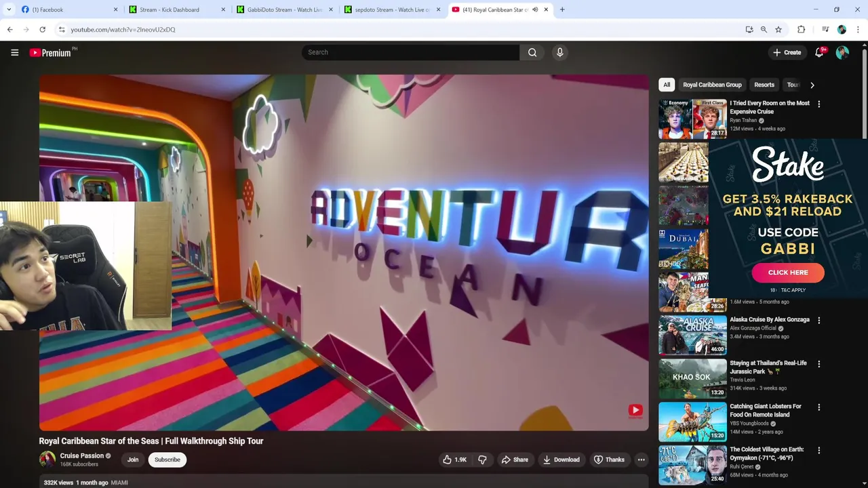Open Catching Giant Lobsters video title
The width and height of the screenshot is (868, 488).
pos(766,410)
